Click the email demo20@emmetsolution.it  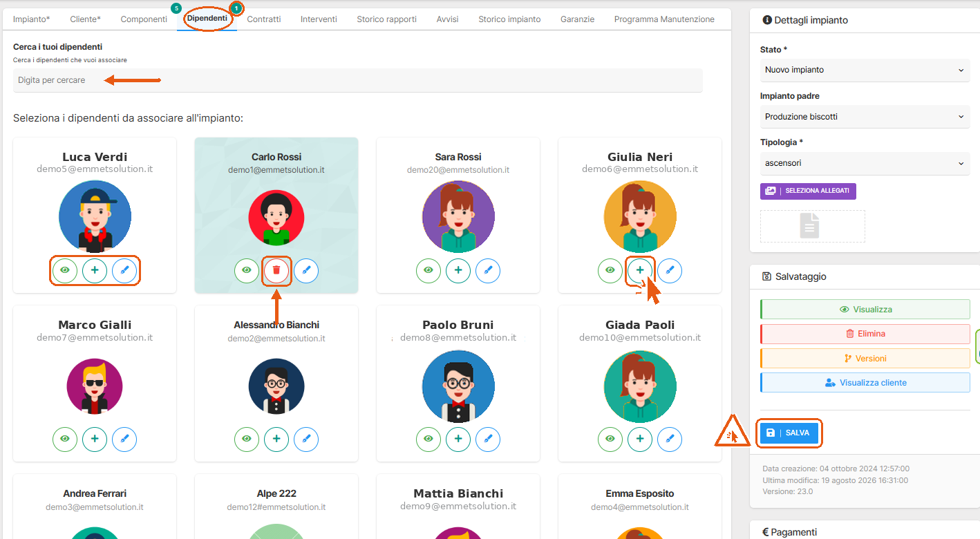(458, 170)
